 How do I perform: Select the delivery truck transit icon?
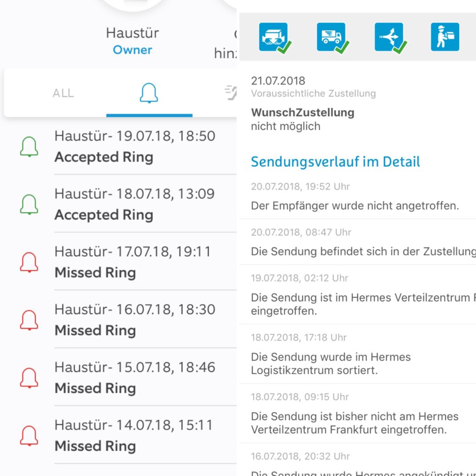pos(332,36)
